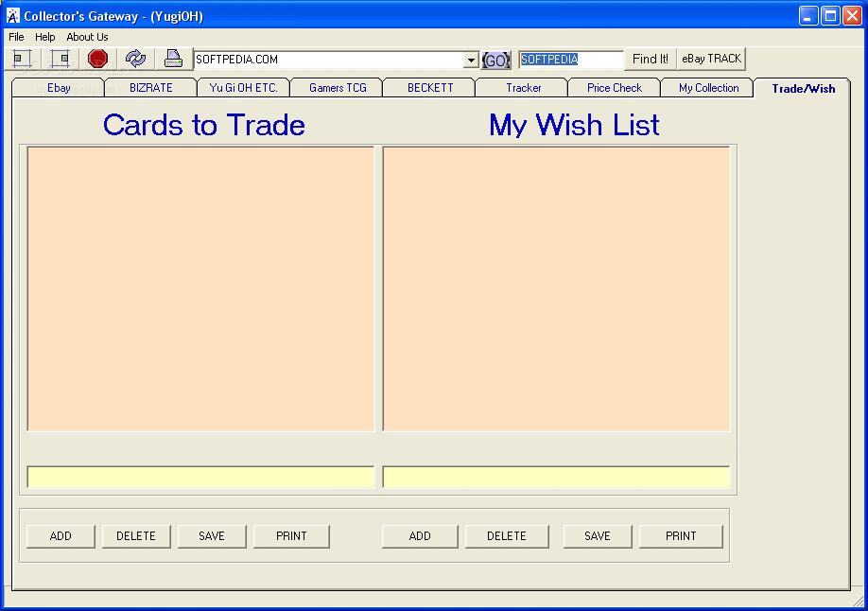Click ADD under My Wish List

(x=420, y=536)
